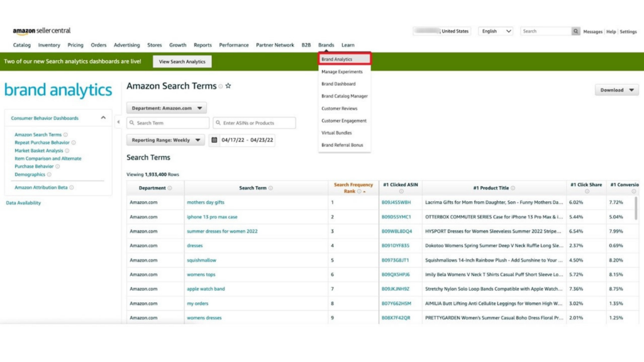Collapse the filter panel with the left arrow
Image resolution: width=644 pixels, height=362 pixels.
[x=118, y=121]
